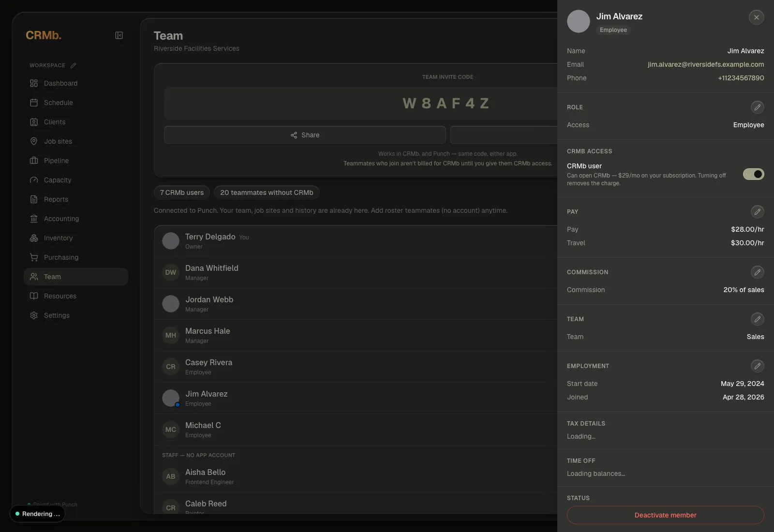
Task: Click the Capacity gauge icon
Action: (34, 180)
